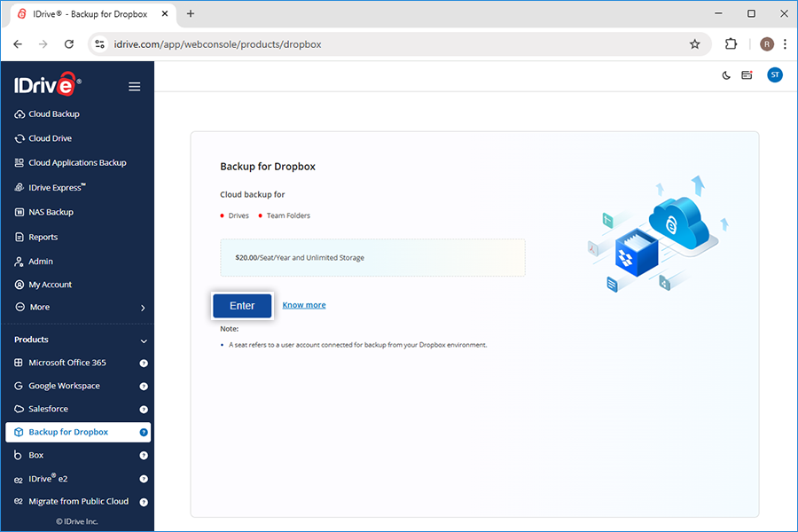Select Google Workspace product

click(x=64, y=386)
